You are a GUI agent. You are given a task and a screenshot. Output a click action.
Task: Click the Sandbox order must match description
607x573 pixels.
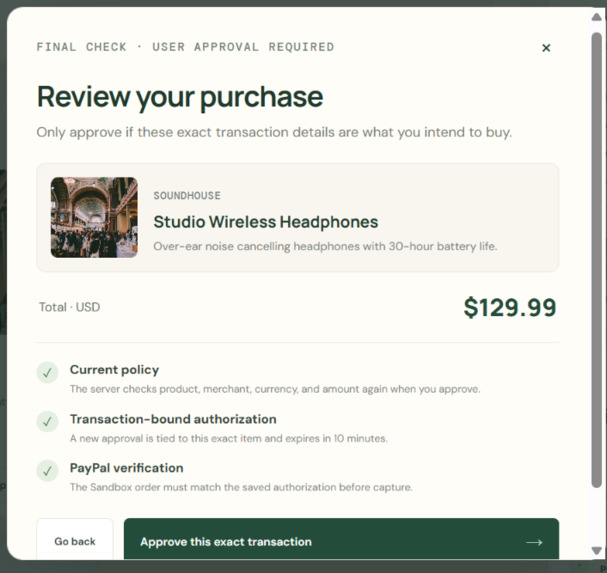[241, 487]
